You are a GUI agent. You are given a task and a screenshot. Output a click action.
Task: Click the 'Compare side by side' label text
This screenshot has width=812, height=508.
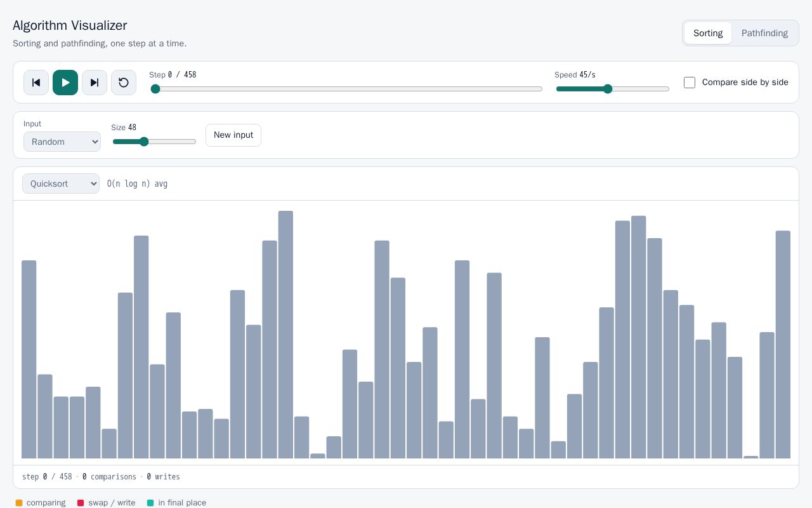[x=745, y=83]
